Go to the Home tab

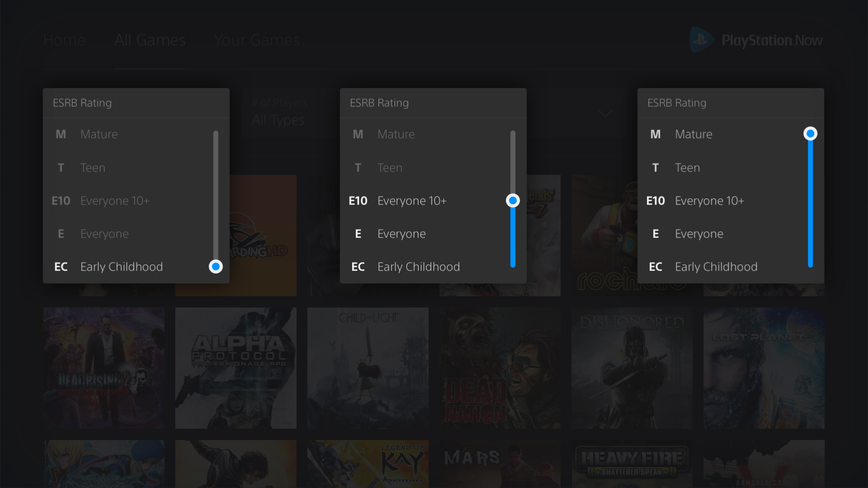(x=64, y=40)
